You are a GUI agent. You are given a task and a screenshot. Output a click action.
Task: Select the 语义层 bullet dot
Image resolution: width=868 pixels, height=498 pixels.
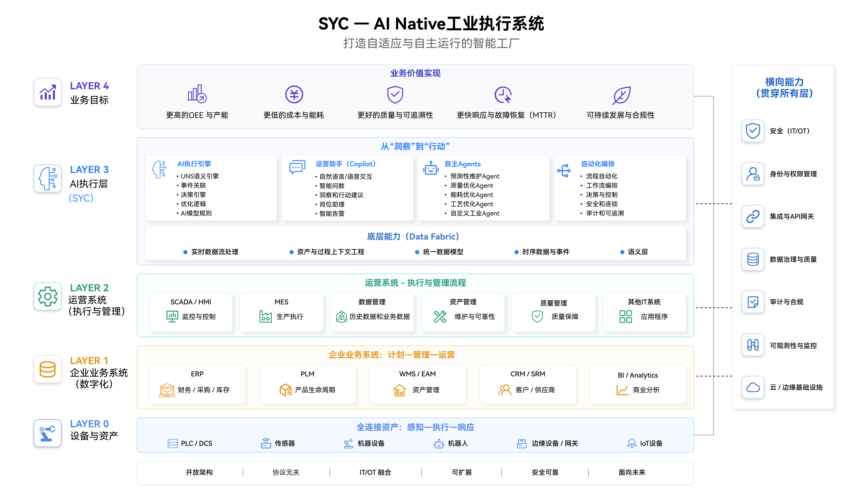[622, 252]
